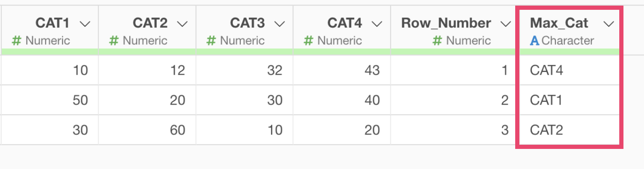Expand the CAT4 column menu chevron

click(377, 24)
